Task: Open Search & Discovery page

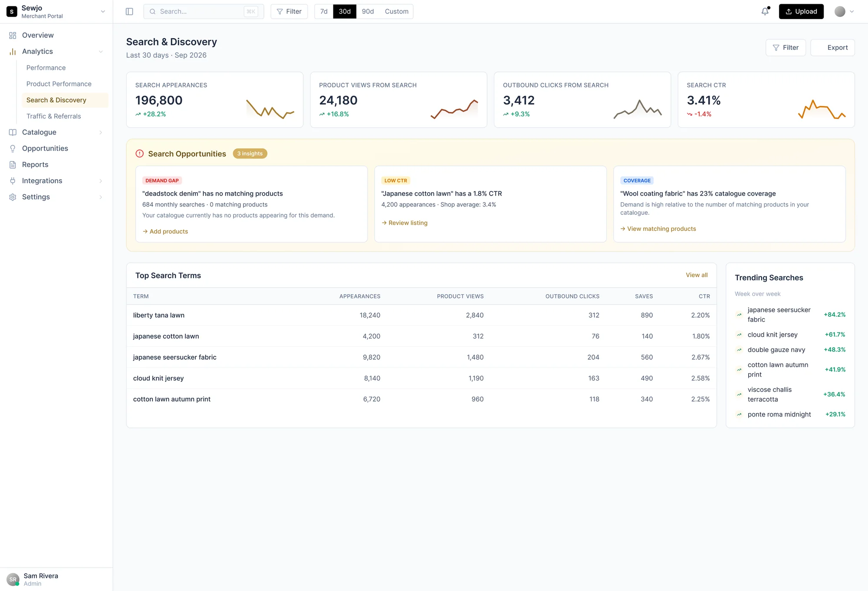Action: (x=65, y=100)
